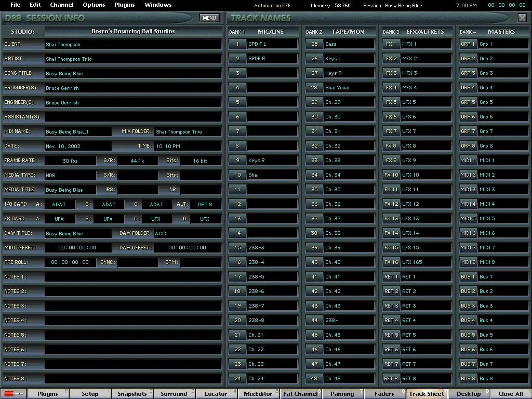Click the MENU button in Session Info
The image size is (532, 399).
pyautogui.click(x=209, y=18)
